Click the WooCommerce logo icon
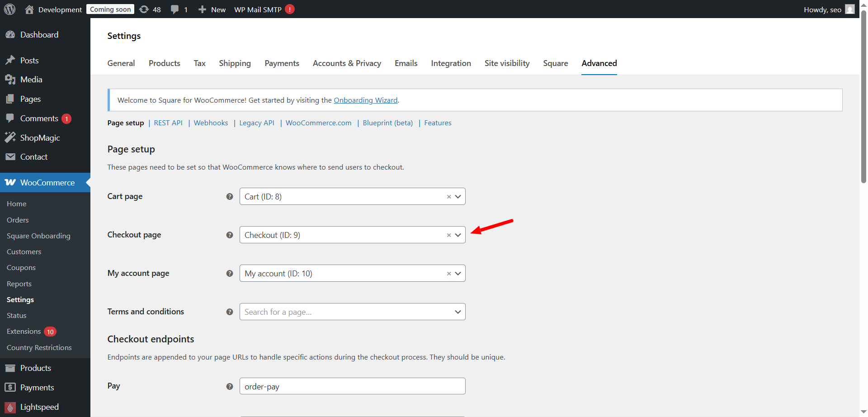This screenshot has width=868, height=417. [x=10, y=182]
